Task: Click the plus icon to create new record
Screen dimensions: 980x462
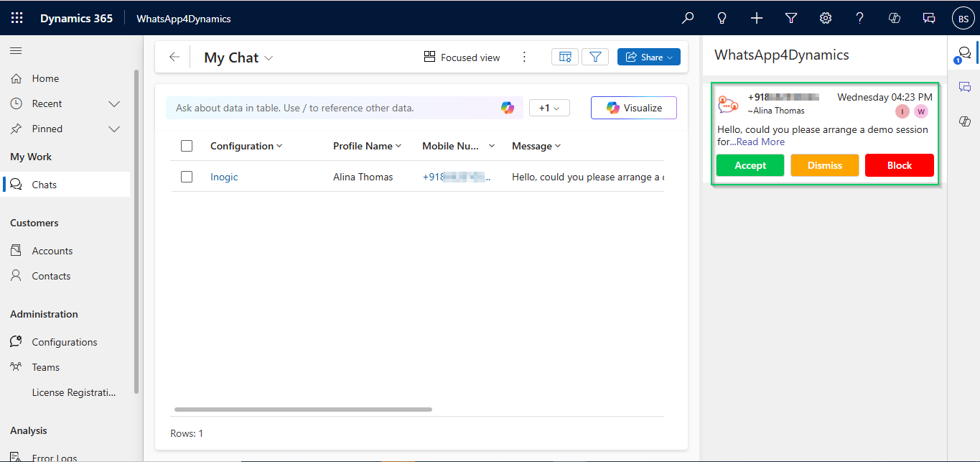Action: (x=757, y=18)
